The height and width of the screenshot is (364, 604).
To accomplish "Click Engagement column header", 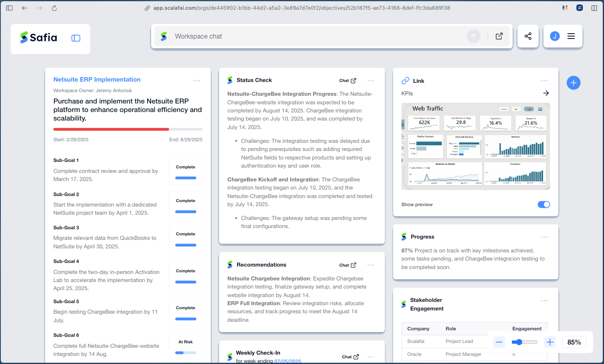I will tap(527, 329).
